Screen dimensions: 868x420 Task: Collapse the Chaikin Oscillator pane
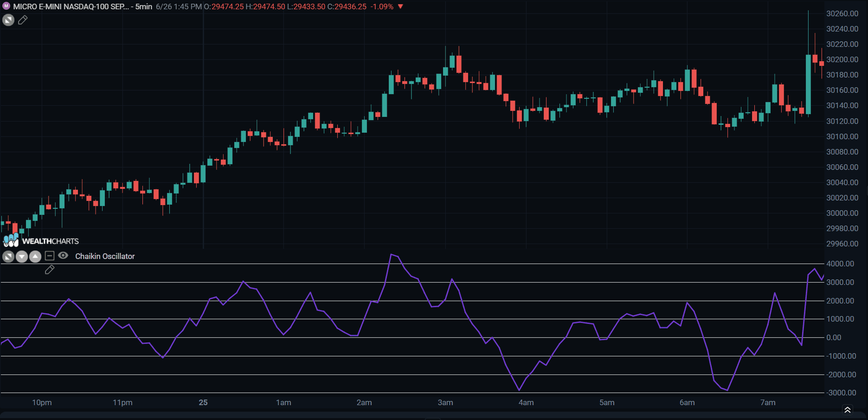(x=50, y=256)
